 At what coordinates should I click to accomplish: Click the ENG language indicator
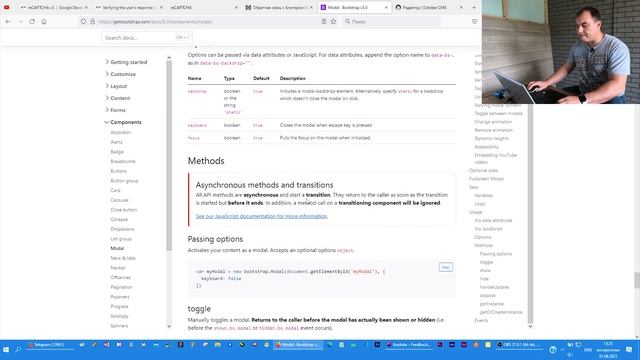(x=588, y=350)
